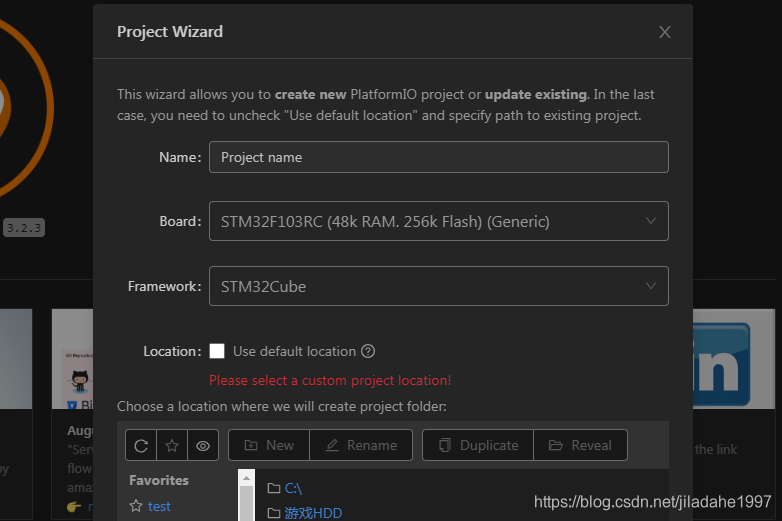Screen dimensions: 782x521
Task: Expand the Framework dropdown
Action: (x=438, y=286)
